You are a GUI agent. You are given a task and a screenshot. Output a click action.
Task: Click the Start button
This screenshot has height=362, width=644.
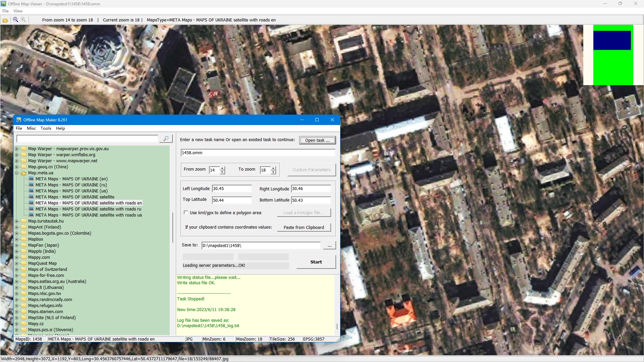tap(316, 262)
